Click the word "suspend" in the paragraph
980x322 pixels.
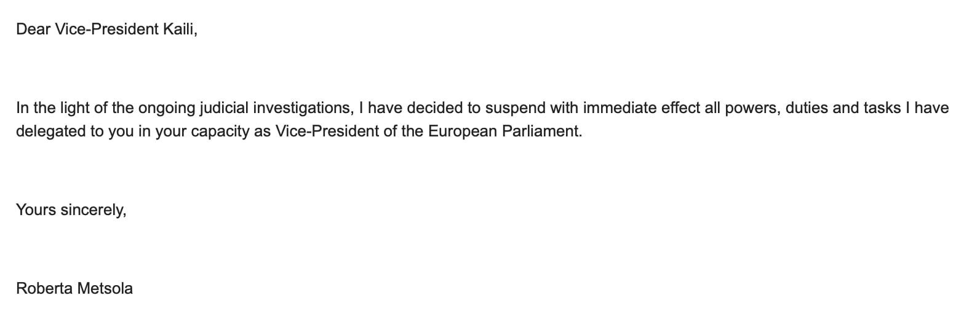pyautogui.click(x=512, y=108)
